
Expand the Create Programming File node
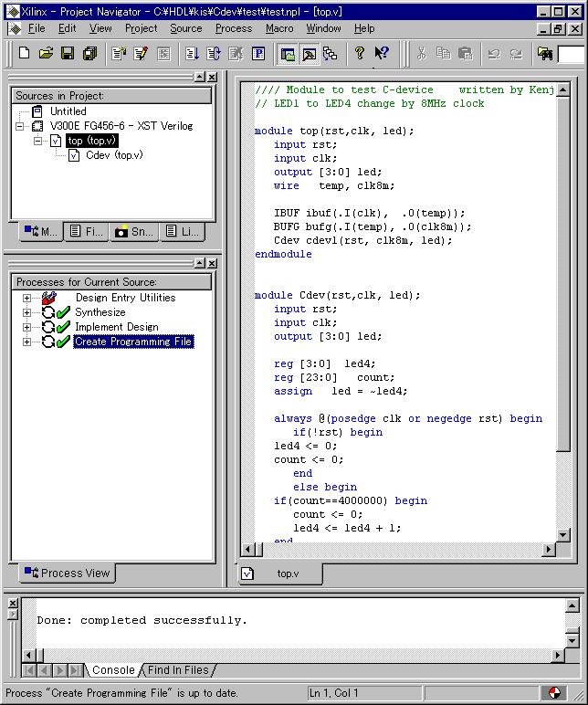point(27,342)
